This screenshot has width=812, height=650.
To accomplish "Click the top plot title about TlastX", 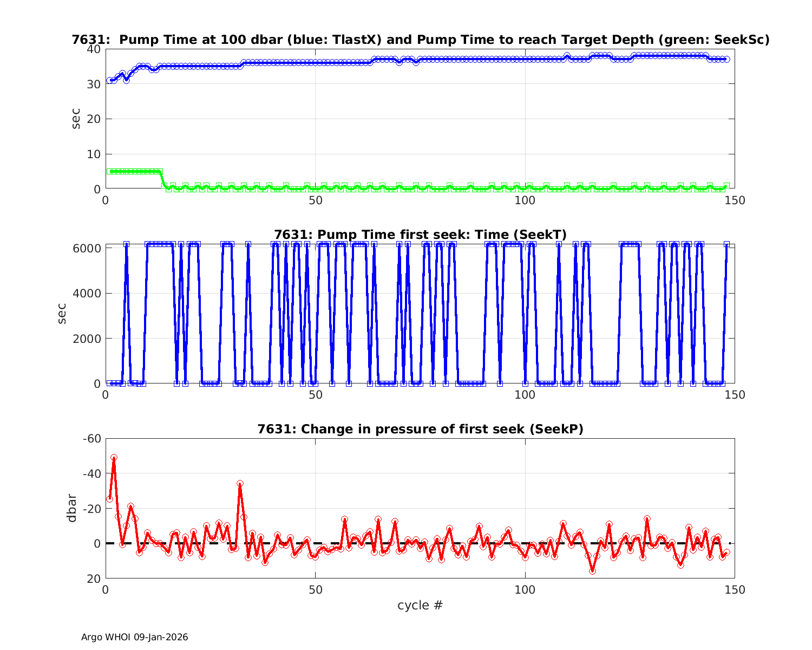I will click(x=420, y=40).
